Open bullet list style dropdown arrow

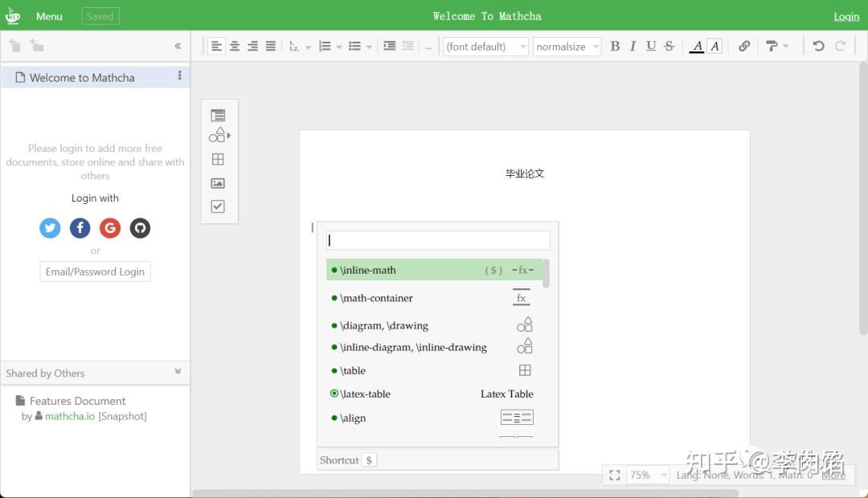point(369,47)
